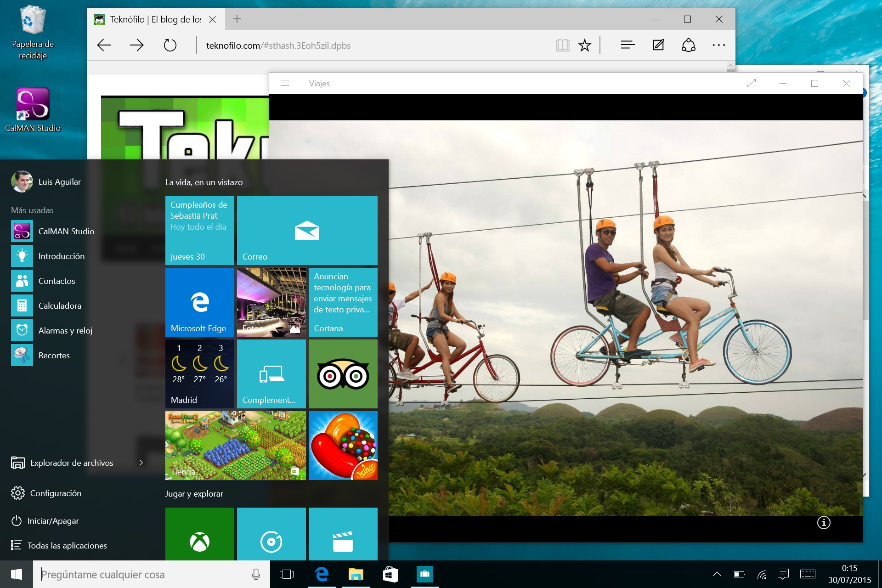Make a web note in Edge

[658, 45]
